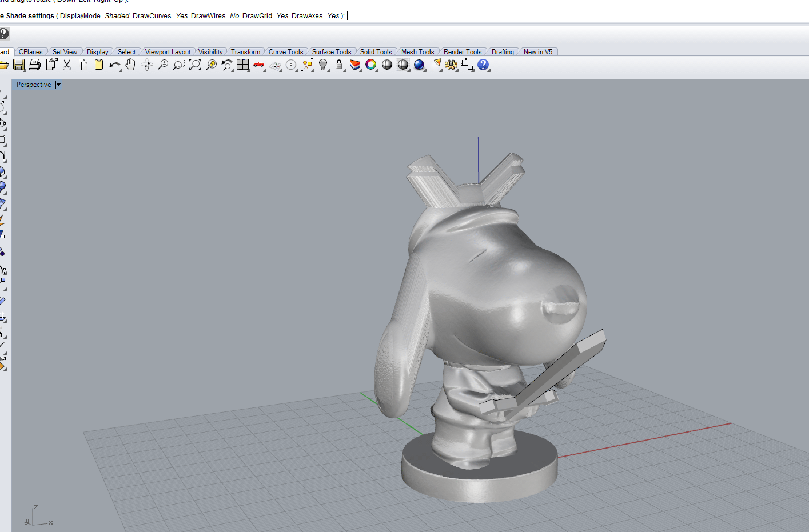Change the DisplayMode=Shaded command option
This screenshot has height=532, width=809.
[95, 16]
